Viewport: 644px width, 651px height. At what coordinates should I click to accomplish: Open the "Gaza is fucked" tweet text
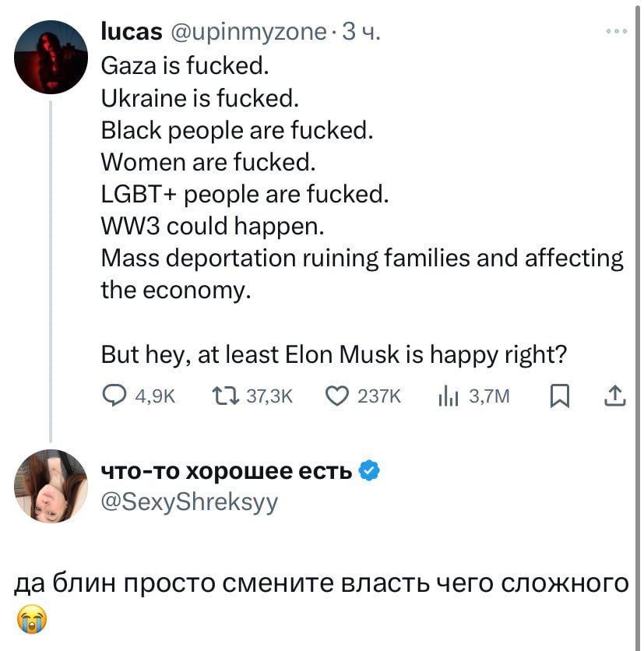(185, 66)
